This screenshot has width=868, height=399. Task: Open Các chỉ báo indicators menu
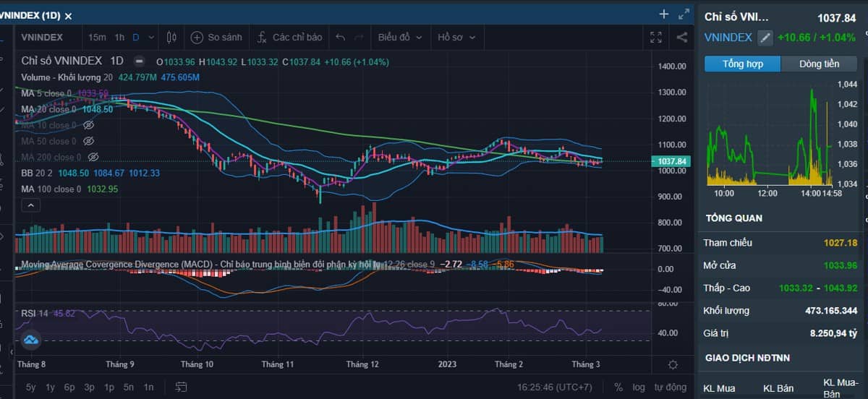[289, 37]
